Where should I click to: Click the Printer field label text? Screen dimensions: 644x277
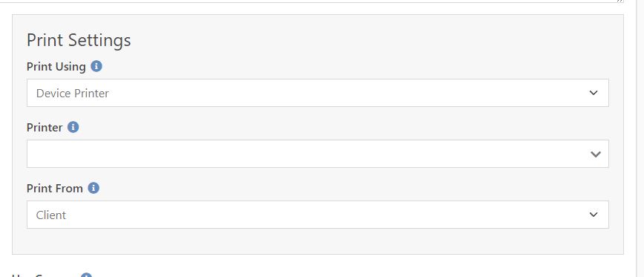(x=45, y=128)
